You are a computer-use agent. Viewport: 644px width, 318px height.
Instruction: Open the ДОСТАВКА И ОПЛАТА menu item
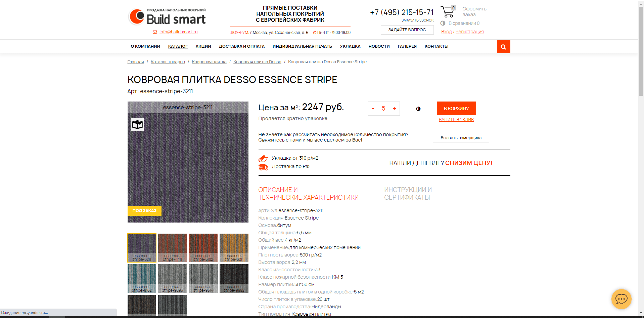242,46
